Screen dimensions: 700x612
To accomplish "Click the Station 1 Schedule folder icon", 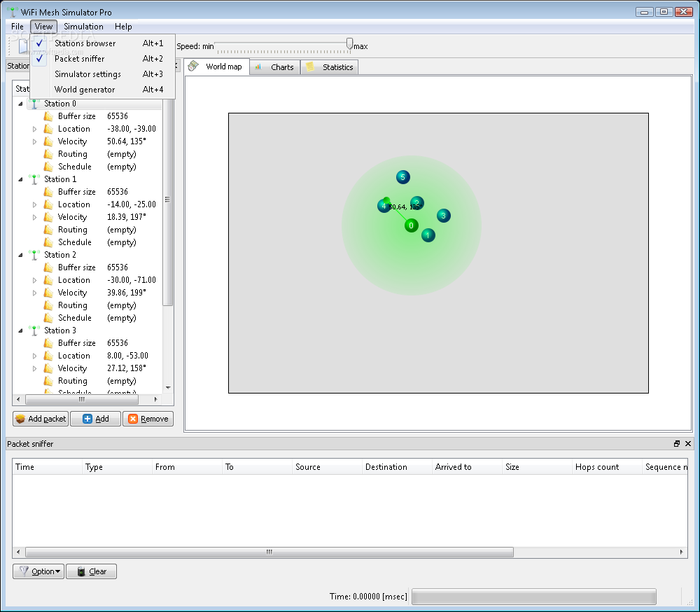I will 48,242.
